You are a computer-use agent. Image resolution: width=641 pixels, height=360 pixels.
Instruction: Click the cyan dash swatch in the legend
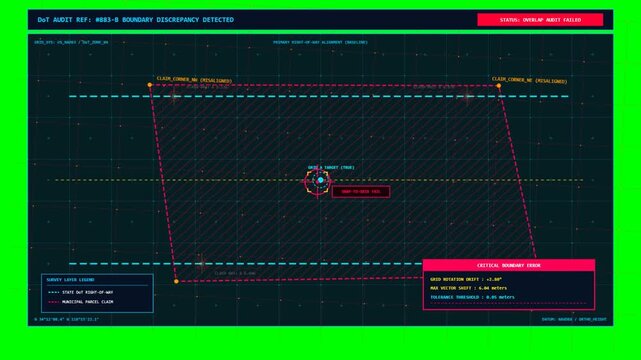pos(54,293)
